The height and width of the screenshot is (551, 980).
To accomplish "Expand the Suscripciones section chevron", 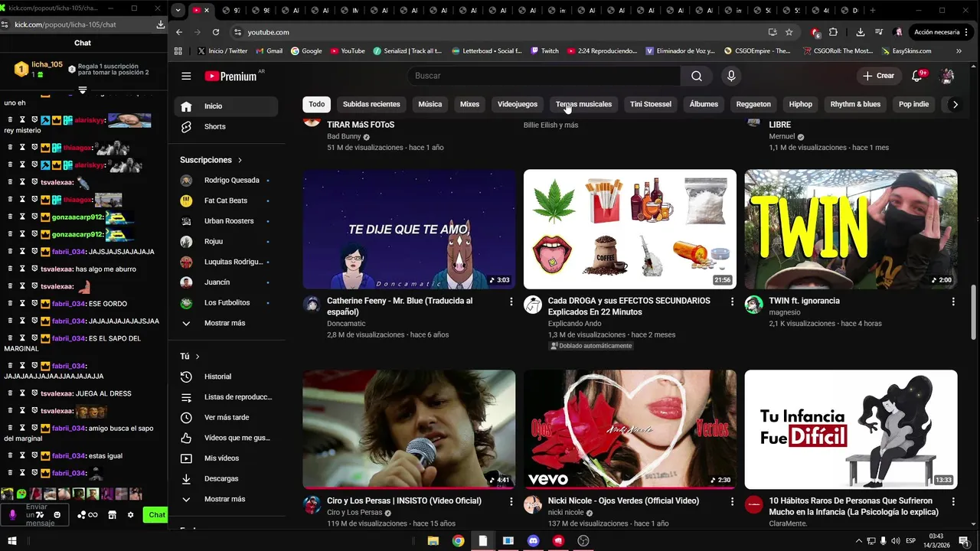I will tap(240, 160).
